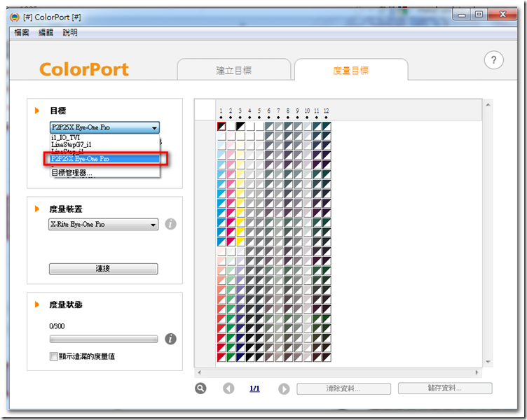Viewport: 527px width, 420px height.
Task: Click vertical scrollbar up arrow
Action: point(488,105)
